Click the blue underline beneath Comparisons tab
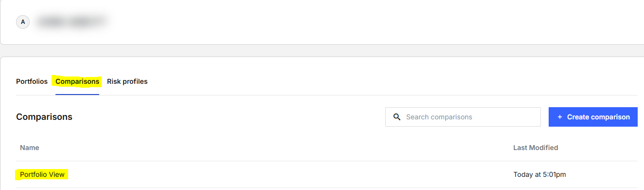The height and width of the screenshot is (190, 644). [x=77, y=94]
